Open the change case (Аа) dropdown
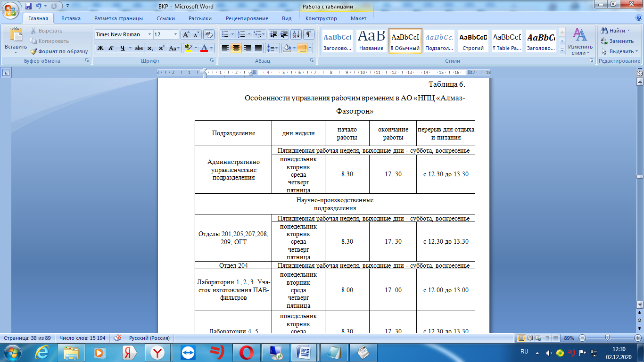This screenshot has height=362, width=644. (174, 48)
